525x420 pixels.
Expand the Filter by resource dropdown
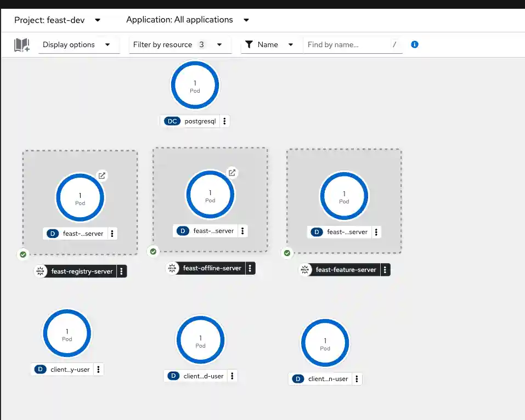click(180, 45)
